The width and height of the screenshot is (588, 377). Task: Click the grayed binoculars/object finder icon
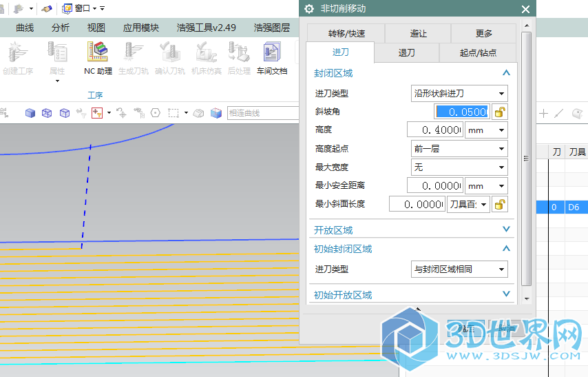139,113
